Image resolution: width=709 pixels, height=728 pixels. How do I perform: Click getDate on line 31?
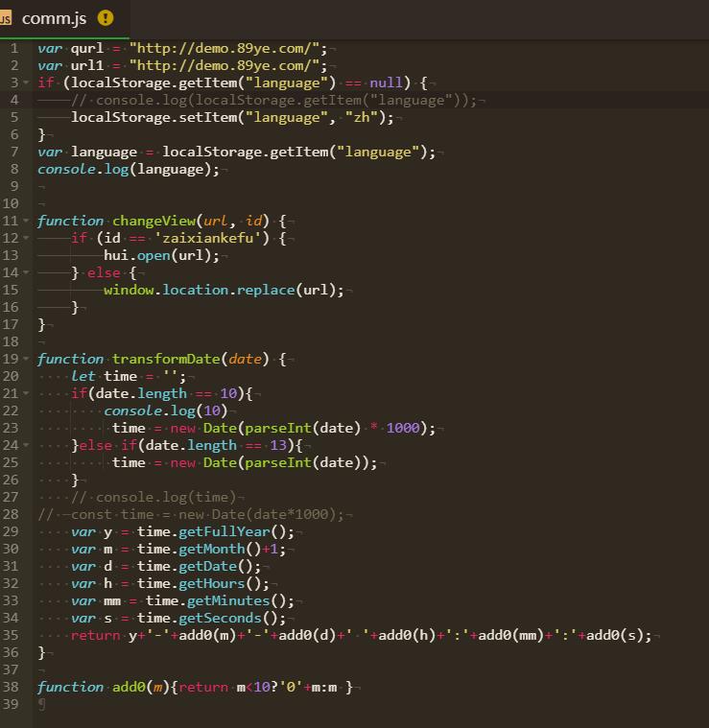coord(207,566)
